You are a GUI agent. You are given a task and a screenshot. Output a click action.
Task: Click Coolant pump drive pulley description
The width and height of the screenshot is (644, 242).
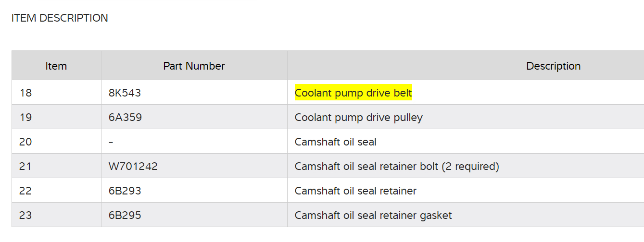pyautogui.click(x=358, y=117)
